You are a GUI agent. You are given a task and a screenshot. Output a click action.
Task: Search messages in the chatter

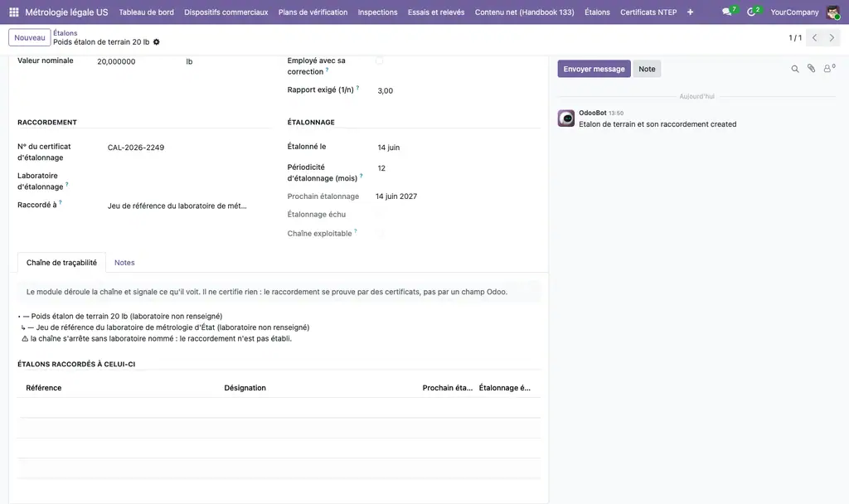(x=795, y=69)
